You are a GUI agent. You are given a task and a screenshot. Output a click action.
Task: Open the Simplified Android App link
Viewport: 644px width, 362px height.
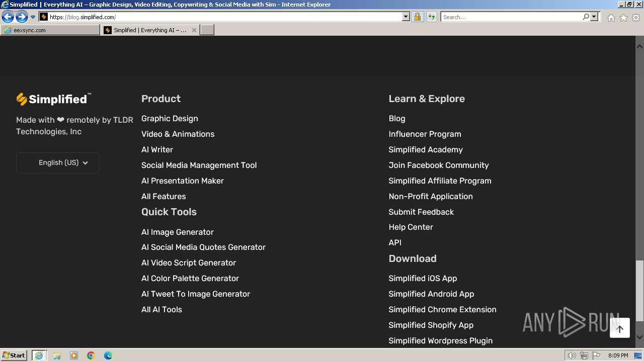click(x=431, y=294)
